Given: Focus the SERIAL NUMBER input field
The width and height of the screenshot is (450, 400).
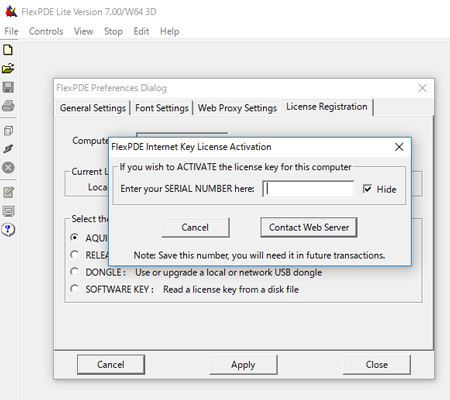Looking at the screenshot, I should tap(308, 189).
